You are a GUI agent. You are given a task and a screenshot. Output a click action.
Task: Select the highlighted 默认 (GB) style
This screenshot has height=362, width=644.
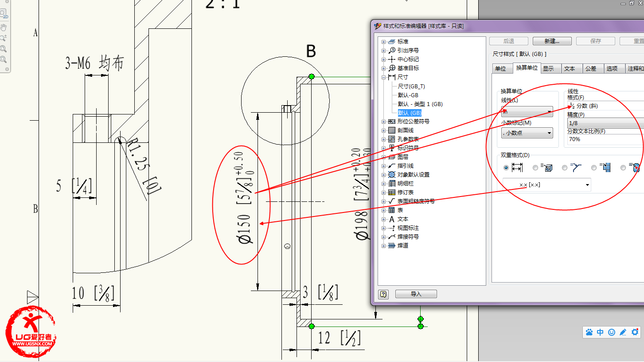[410, 113]
